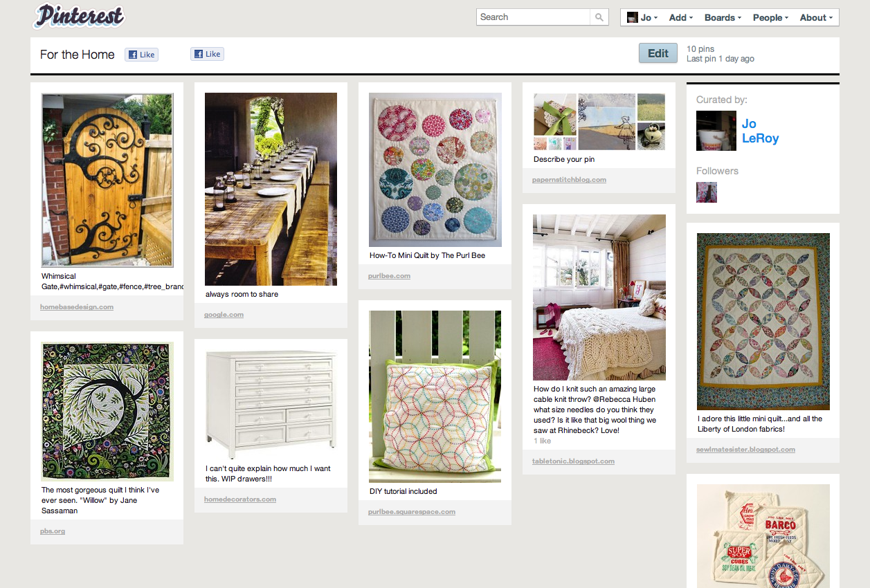The image size is (870, 588).
Task: Open Jo LeRoy's curator profile picture
Action: click(716, 131)
